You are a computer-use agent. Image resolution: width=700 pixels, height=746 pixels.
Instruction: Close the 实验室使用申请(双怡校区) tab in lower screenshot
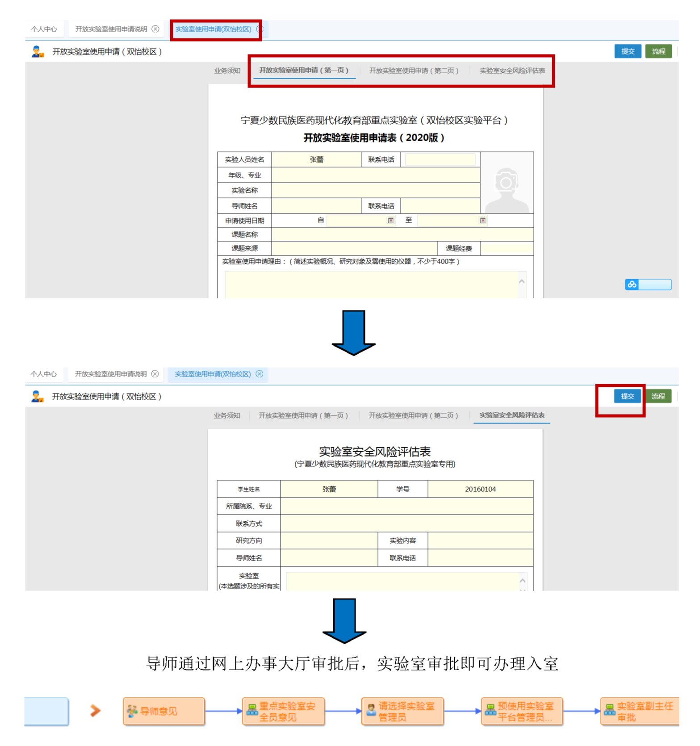pyautogui.click(x=260, y=374)
